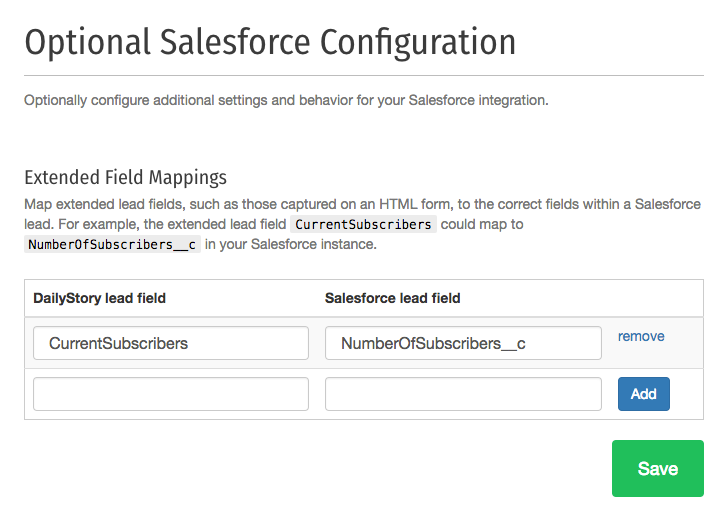Click the table header row of the mappings table
This screenshot has width=724, height=512.
click(x=364, y=298)
